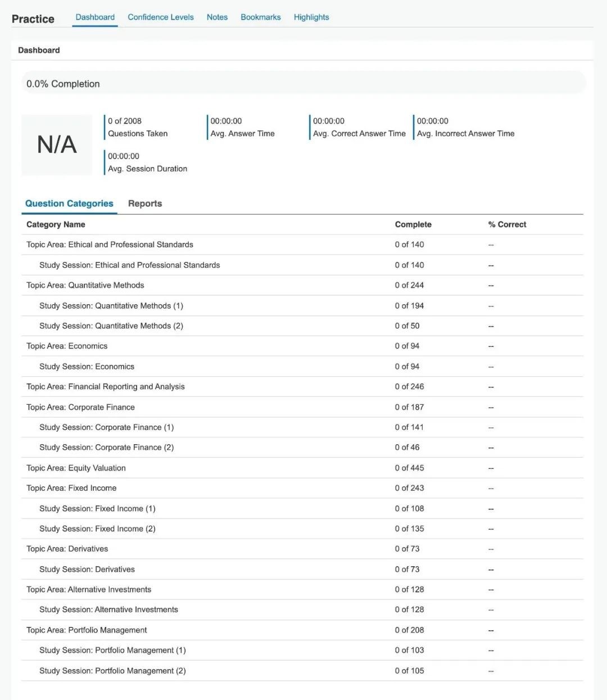Open Topic Area: Economics row
The width and height of the screenshot is (607, 700).
point(67,346)
